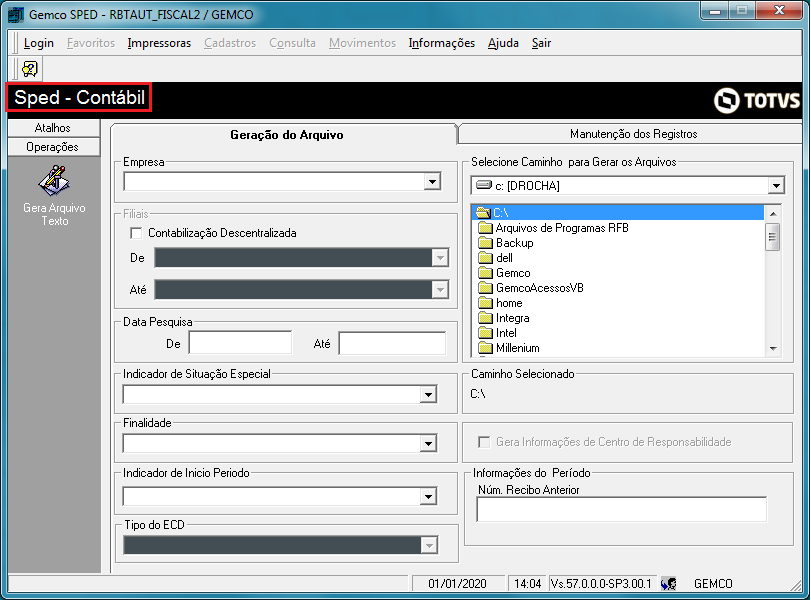The width and height of the screenshot is (811, 601).
Task: Click the status bar connection icon
Action: [x=669, y=583]
